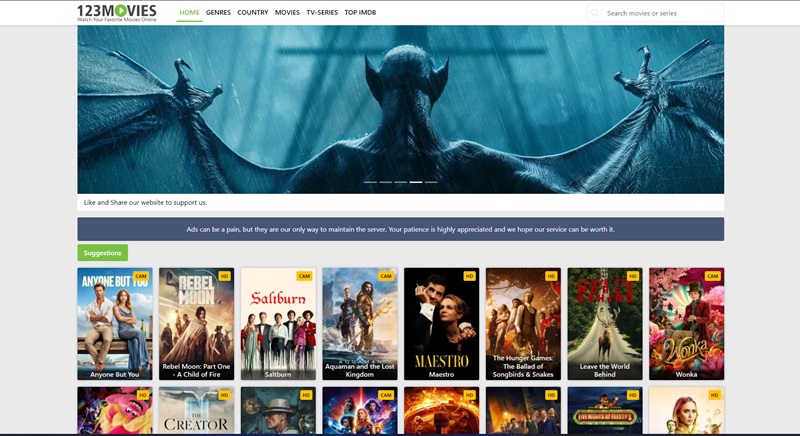Select the third carousel slide indicator
Viewport: 800px width, 436px height.
click(401, 182)
